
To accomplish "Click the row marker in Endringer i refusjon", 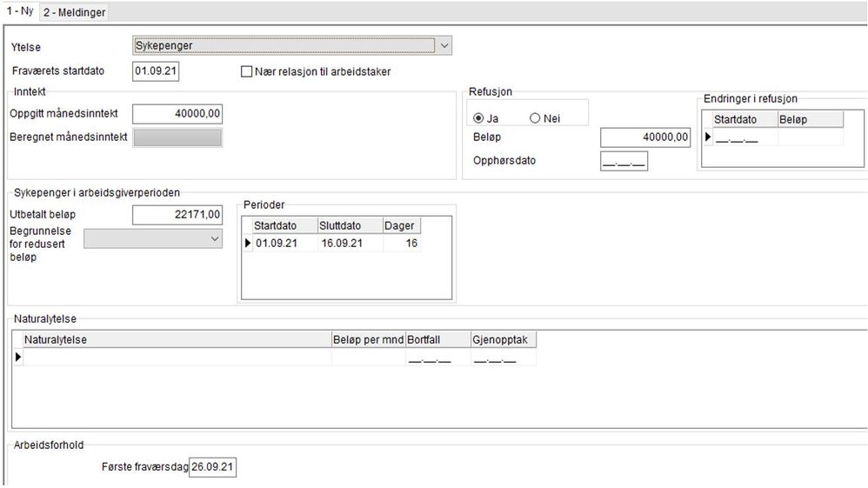I will [x=707, y=137].
